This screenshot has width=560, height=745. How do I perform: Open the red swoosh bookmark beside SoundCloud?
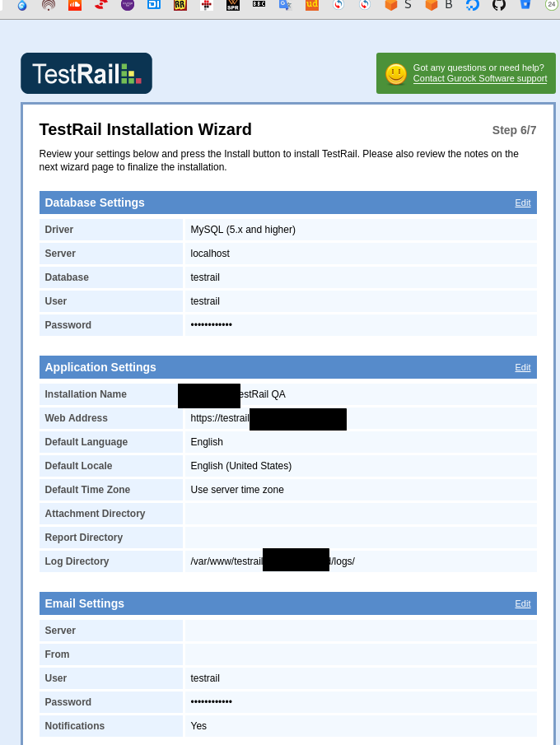(101, 5)
